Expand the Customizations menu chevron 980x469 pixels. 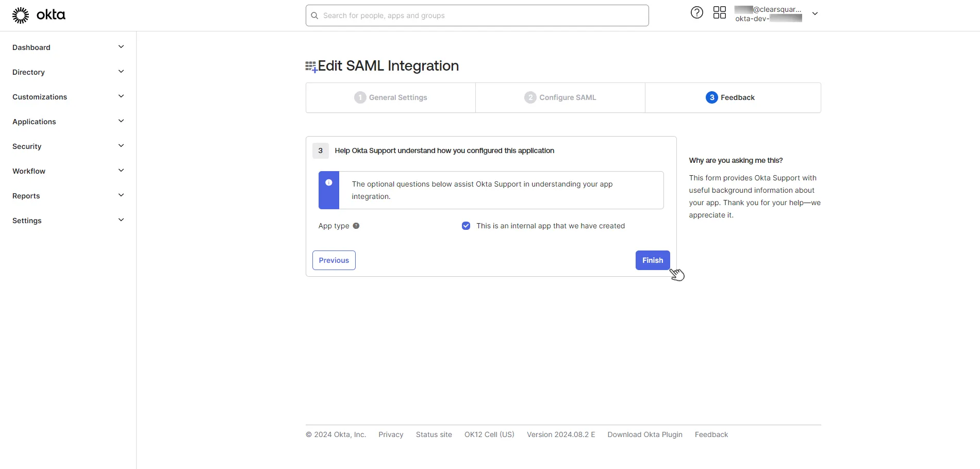click(121, 96)
